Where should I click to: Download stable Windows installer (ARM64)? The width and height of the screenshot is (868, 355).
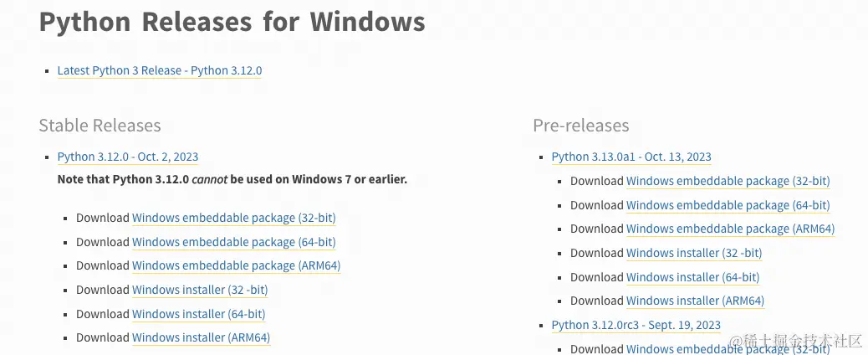coord(201,337)
